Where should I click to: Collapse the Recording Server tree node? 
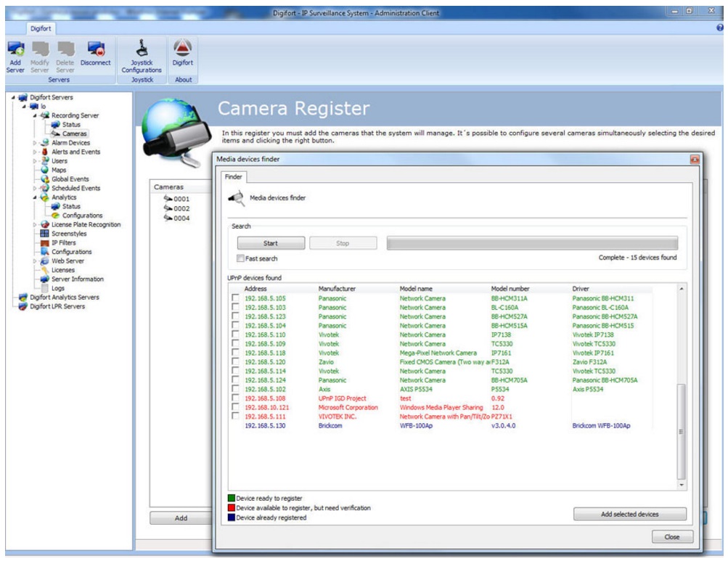(34, 115)
